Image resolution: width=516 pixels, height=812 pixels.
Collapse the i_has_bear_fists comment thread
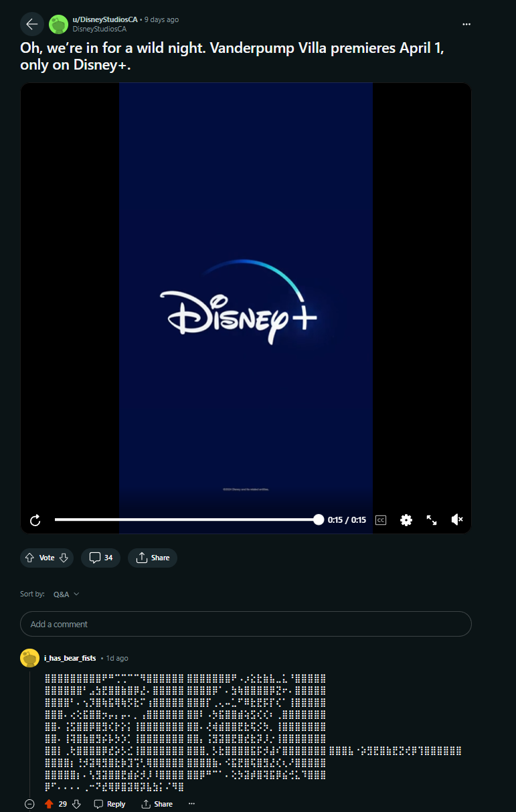pos(29,804)
